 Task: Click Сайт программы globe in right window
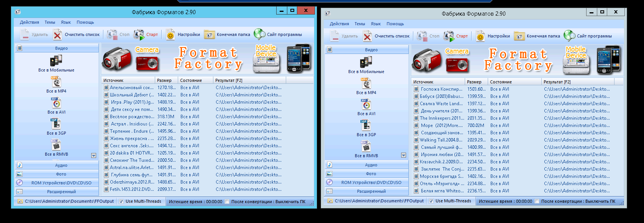[569, 36]
